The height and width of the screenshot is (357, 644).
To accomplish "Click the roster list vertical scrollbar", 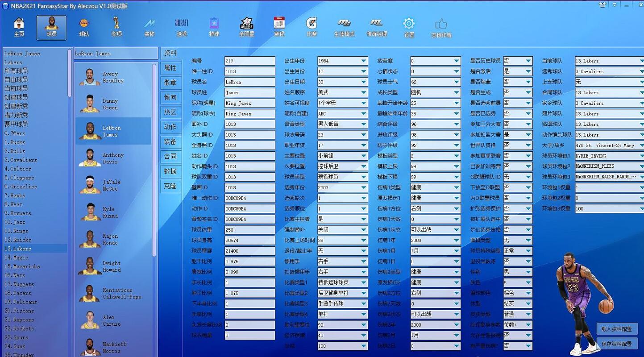I will (x=154, y=160).
